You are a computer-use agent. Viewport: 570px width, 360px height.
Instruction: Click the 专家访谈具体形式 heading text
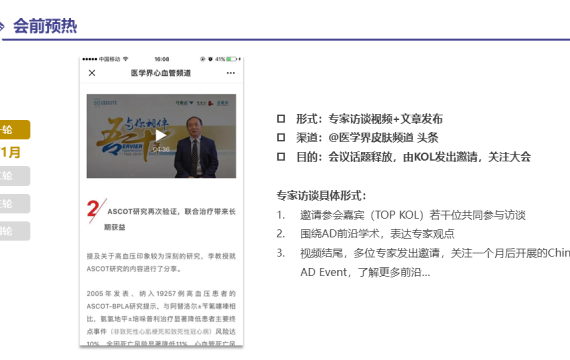point(321,196)
